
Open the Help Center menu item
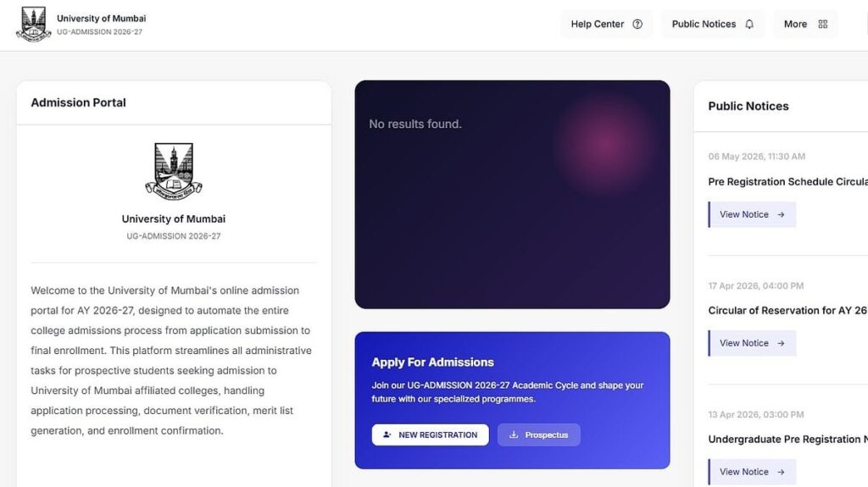(607, 25)
